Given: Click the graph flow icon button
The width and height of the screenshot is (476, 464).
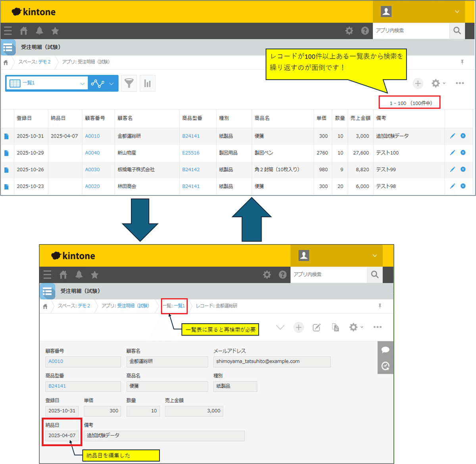Looking at the screenshot, I should click(x=98, y=83).
